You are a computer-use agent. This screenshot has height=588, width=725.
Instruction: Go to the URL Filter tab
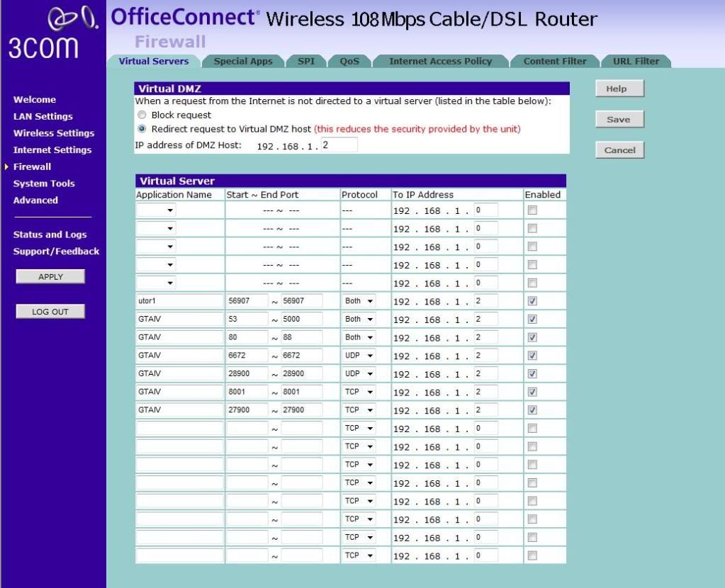tap(635, 62)
